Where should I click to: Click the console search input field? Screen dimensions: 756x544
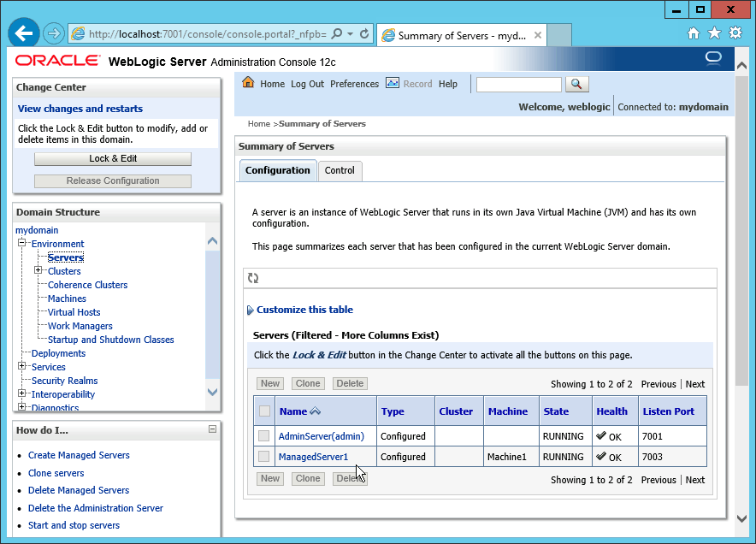point(518,84)
